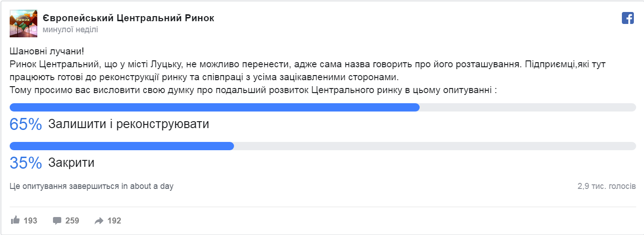Click the "Шановні лучани!" greeting line
This screenshot has width=644, height=235.
pos(47,52)
